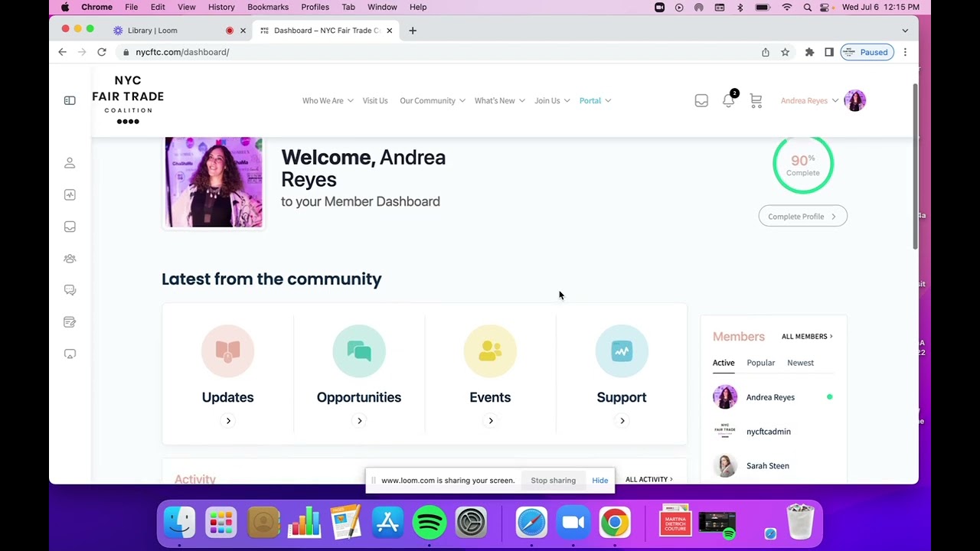Open the ALL MEMBERS link

pyautogui.click(x=807, y=337)
